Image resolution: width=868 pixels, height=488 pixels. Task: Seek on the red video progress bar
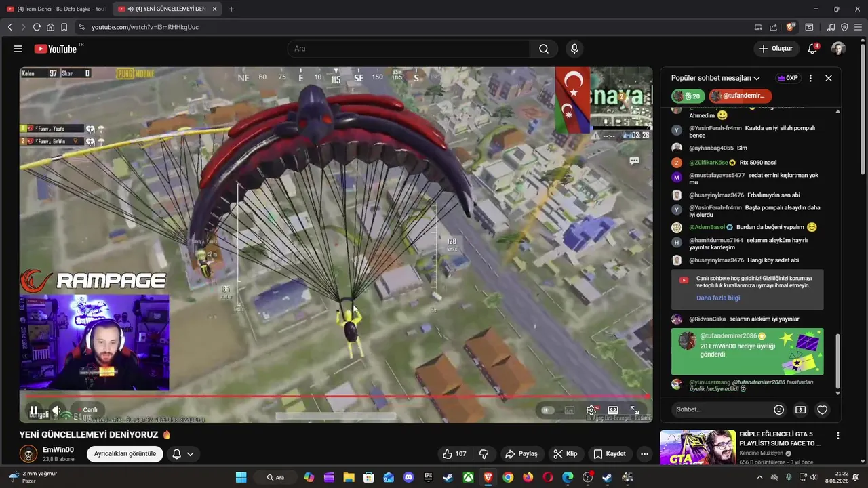tap(336, 396)
